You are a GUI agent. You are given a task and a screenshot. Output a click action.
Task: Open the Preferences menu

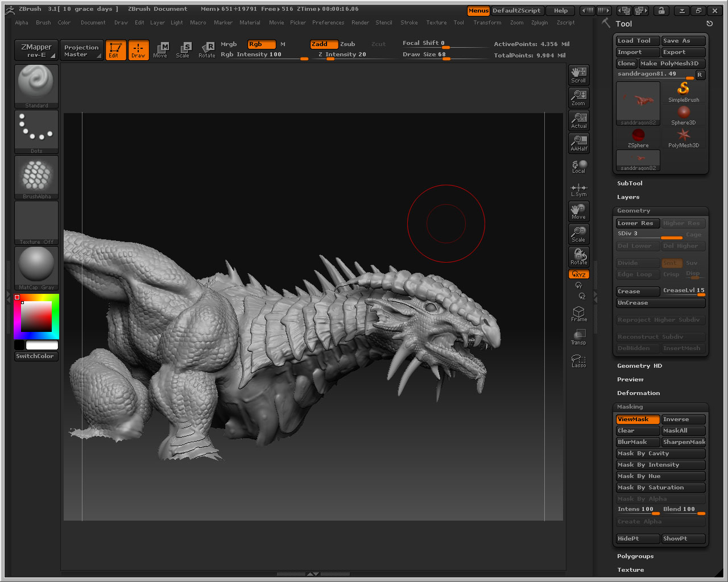pos(328,23)
